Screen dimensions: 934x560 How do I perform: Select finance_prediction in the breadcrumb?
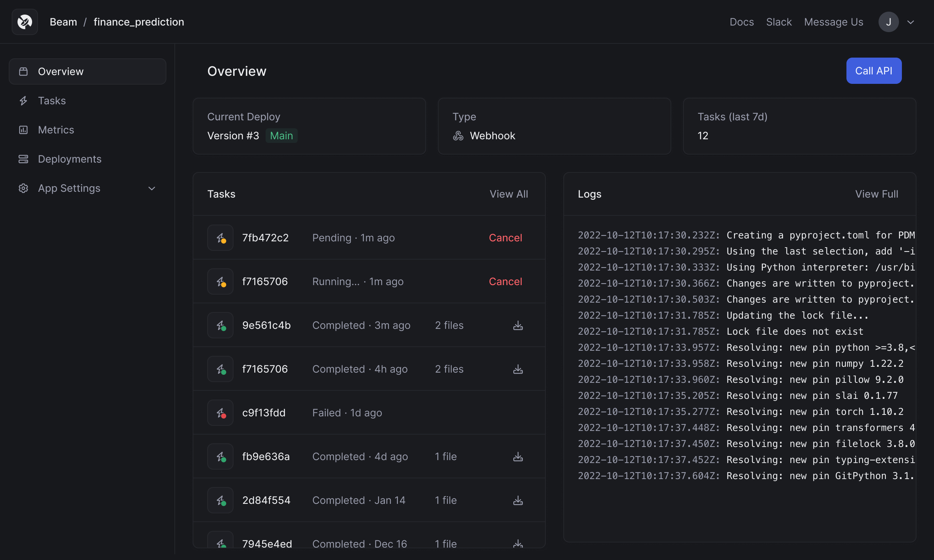(x=139, y=22)
